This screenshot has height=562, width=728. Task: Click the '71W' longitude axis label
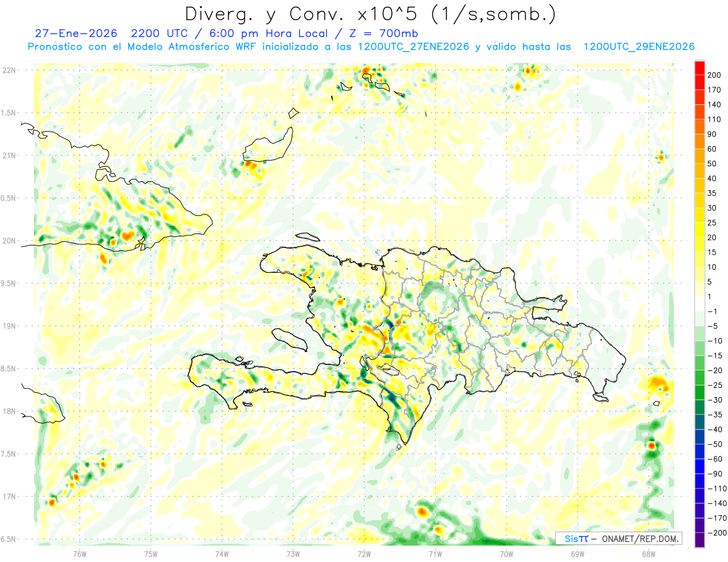point(435,554)
